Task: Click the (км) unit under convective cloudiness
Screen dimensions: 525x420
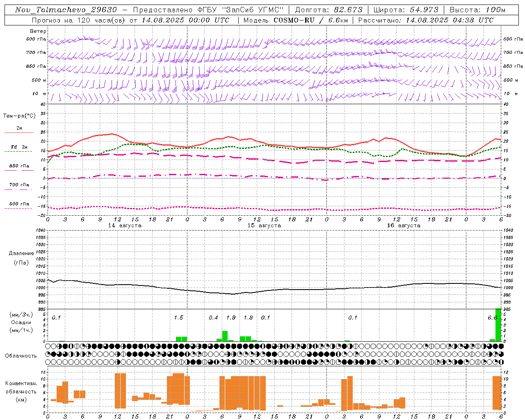Action: tap(21, 399)
